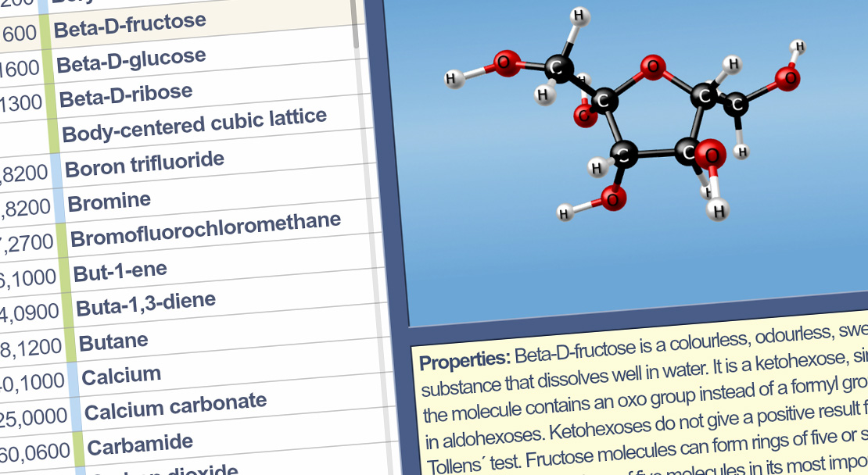
Task: Click the ring oxygen atom in model
Action: click(x=651, y=68)
